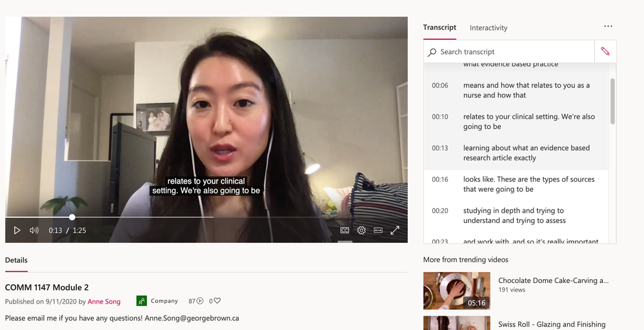The width and height of the screenshot is (644, 330).
Task: Open more options ellipsis menu
Action: pos(608,26)
